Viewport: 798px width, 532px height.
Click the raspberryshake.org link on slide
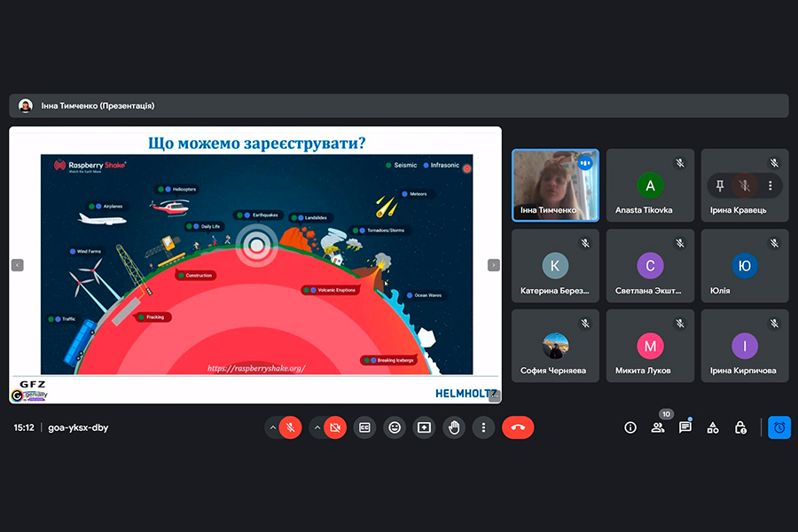256,368
